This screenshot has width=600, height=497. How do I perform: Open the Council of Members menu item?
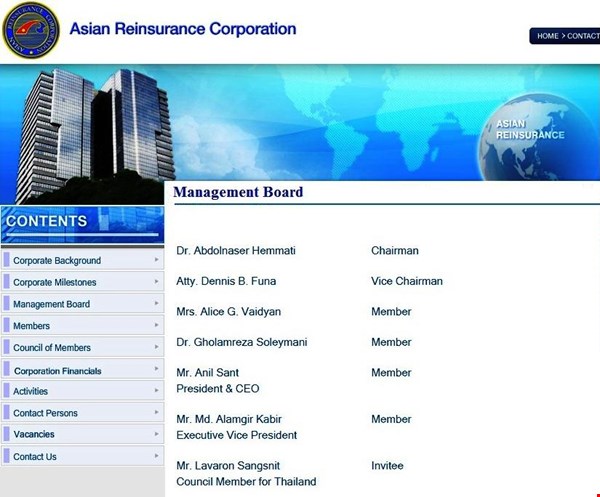pyautogui.click(x=83, y=347)
